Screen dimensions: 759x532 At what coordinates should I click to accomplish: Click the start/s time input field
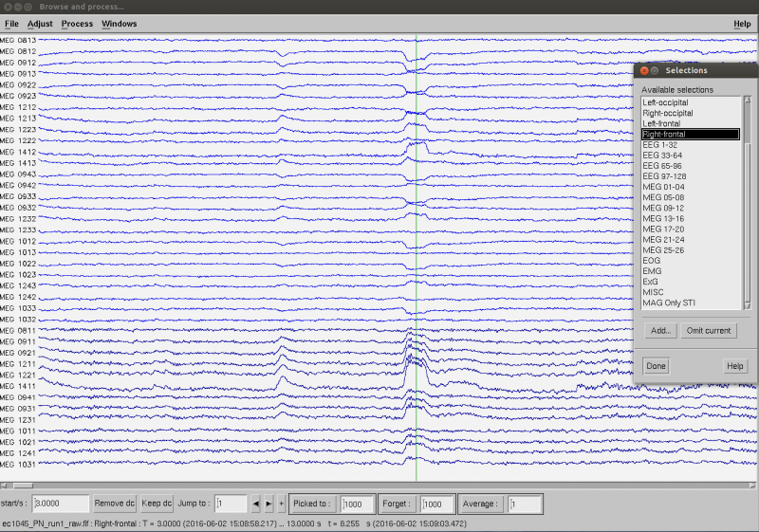(61, 504)
